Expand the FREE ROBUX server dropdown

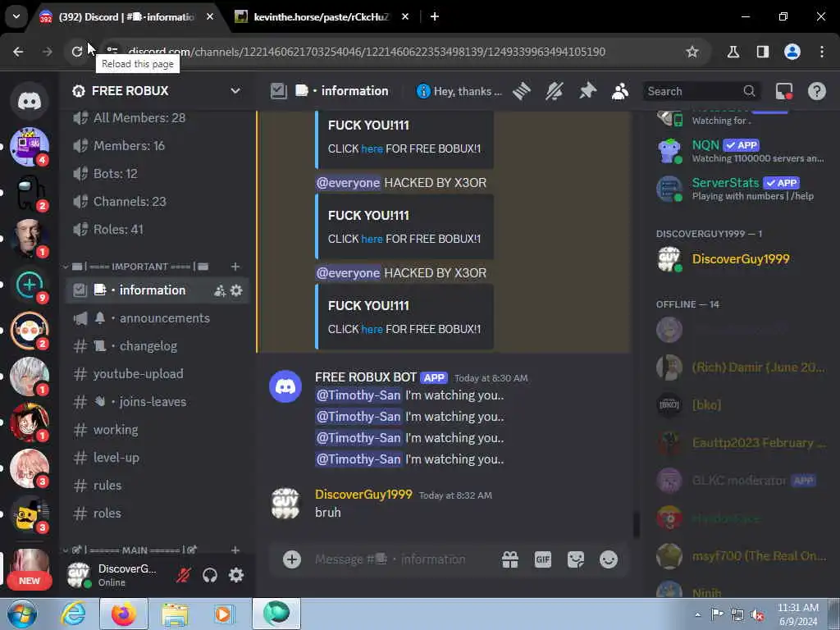click(235, 90)
